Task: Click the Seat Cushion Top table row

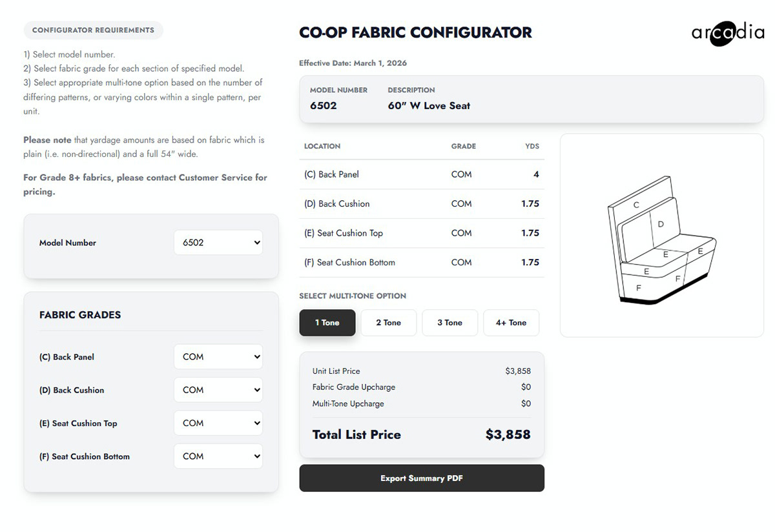Action: pos(421,233)
